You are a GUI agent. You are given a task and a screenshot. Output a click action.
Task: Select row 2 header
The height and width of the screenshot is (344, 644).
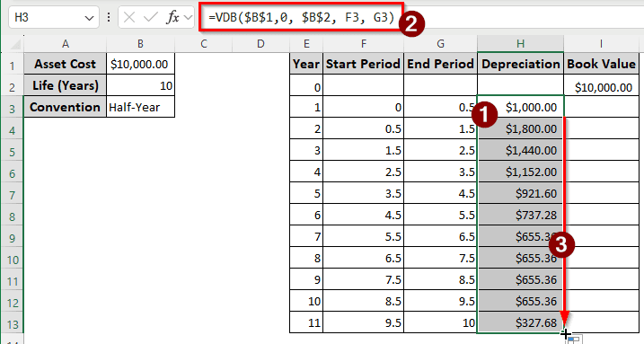pos(13,86)
